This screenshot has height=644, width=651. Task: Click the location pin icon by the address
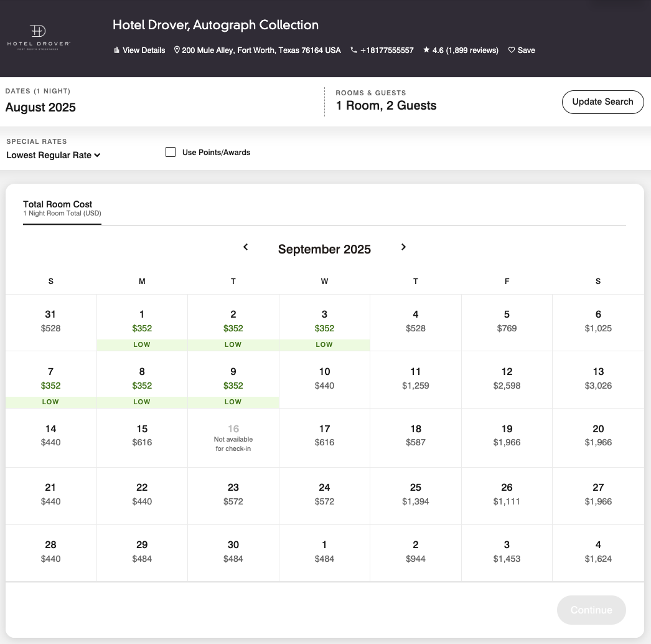(177, 50)
